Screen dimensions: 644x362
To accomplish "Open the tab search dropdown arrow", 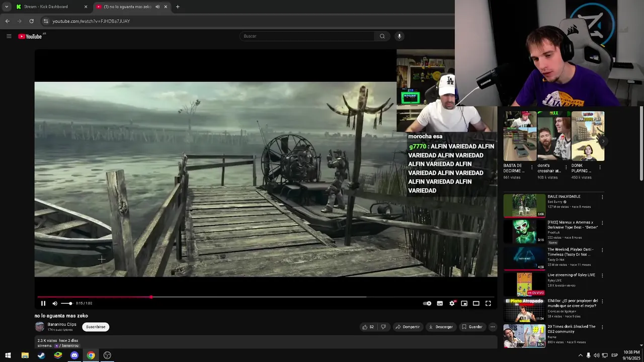I will point(7,7).
